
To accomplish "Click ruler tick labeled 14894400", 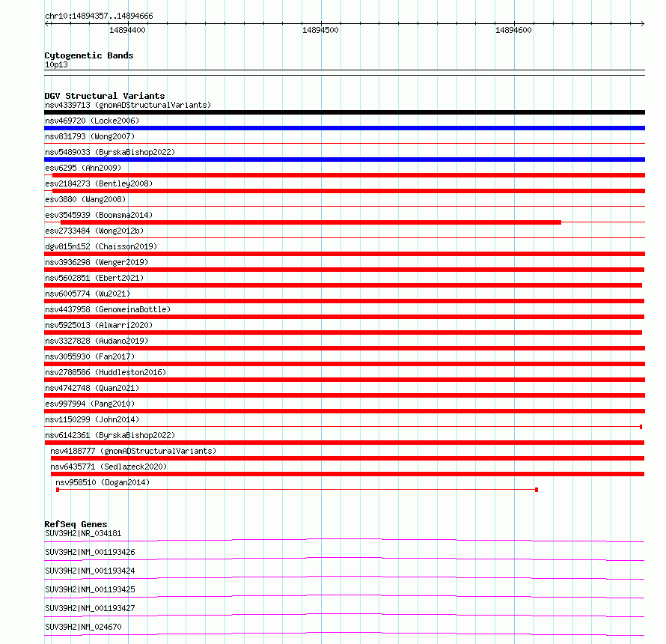I will click(x=127, y=30).
